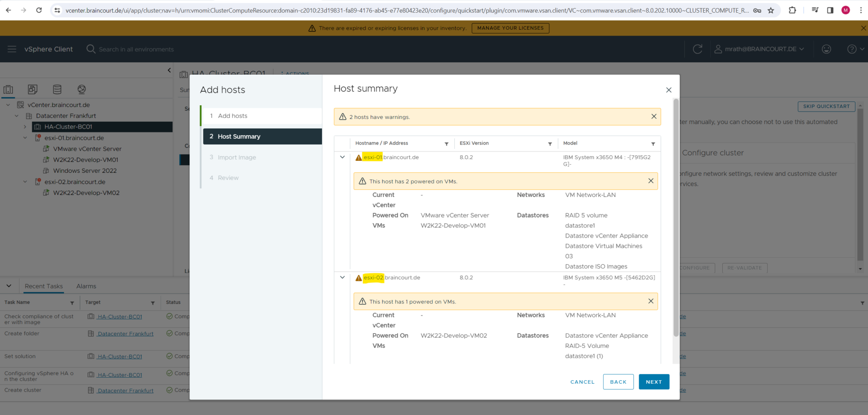This screenshot has width=868, height=415.
Task: Dismiss the powered on VMs warning for esxi-02
Action: pyautogui.click(x=651, y=301)
